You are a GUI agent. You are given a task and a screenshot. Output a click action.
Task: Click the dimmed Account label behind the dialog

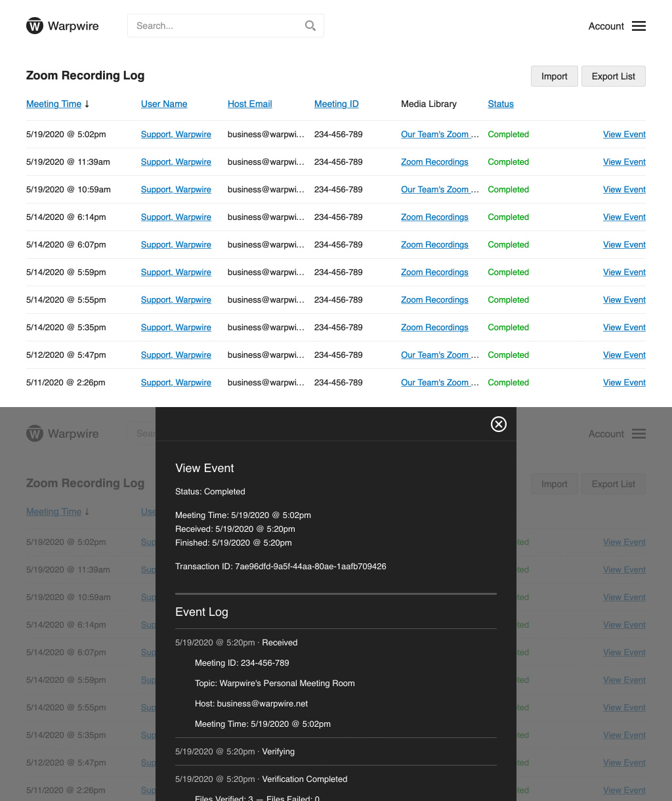click(x=606, y=434)
